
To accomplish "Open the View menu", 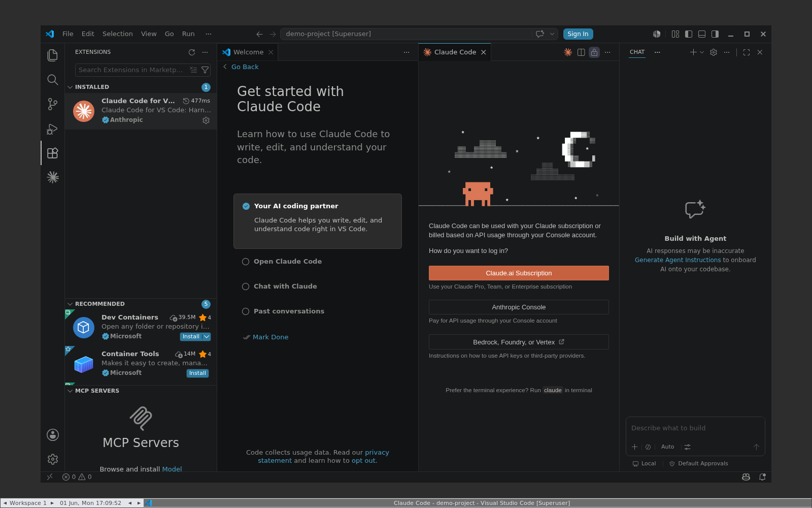I will click(149, 34).
